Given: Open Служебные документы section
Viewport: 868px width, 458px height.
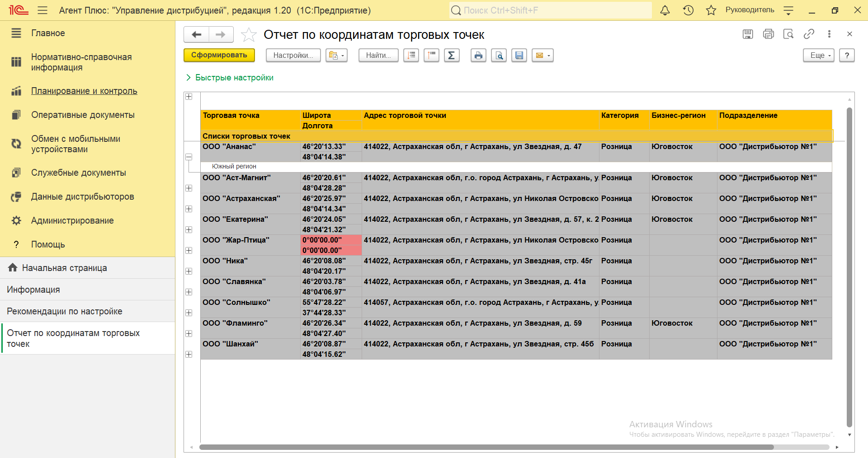Looking at the screenshot, I should click(87, 173).
